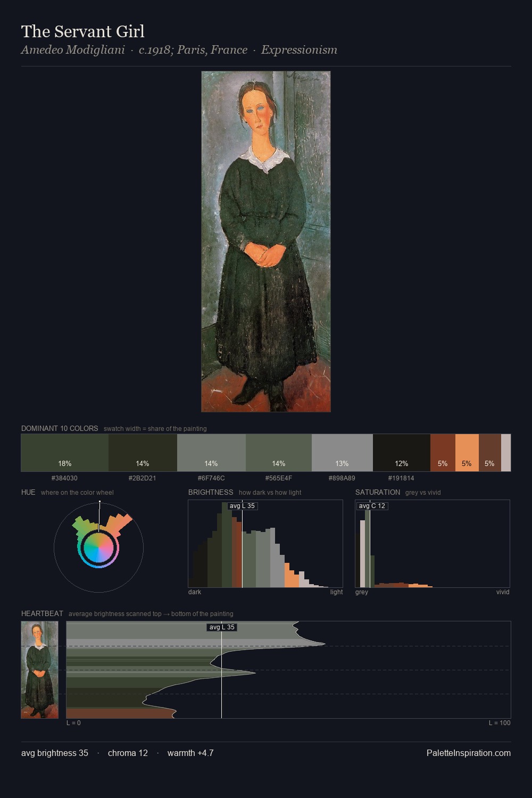
Task: Select the 14% swatch above #2B2D21
Action: tap(143, 453)
